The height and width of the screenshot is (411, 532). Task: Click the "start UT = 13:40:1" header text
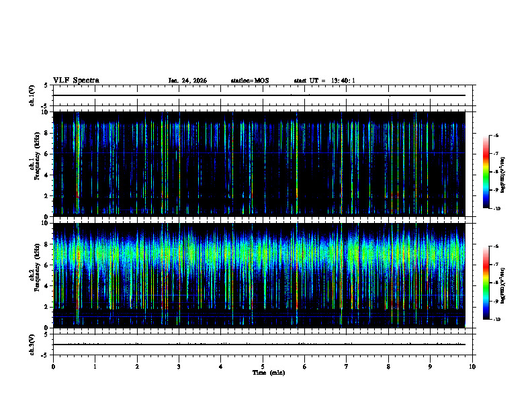pos(324,81)
